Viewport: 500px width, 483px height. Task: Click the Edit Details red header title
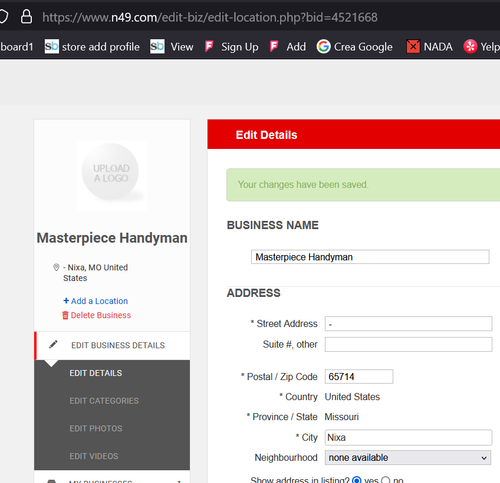[x=266, y=135]
